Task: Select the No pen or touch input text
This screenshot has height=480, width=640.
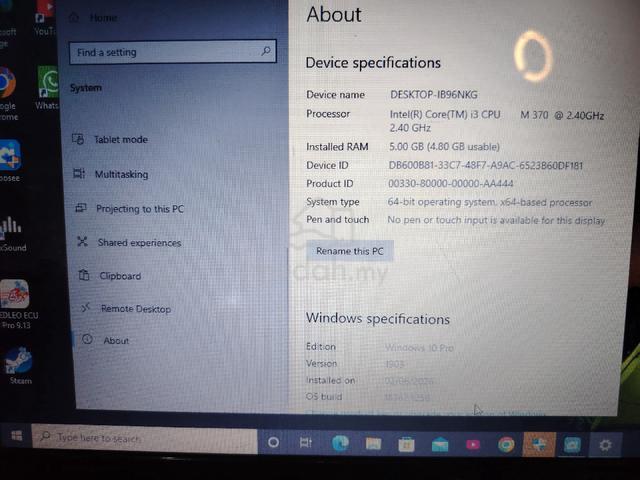Action: [x=496, y=220]
